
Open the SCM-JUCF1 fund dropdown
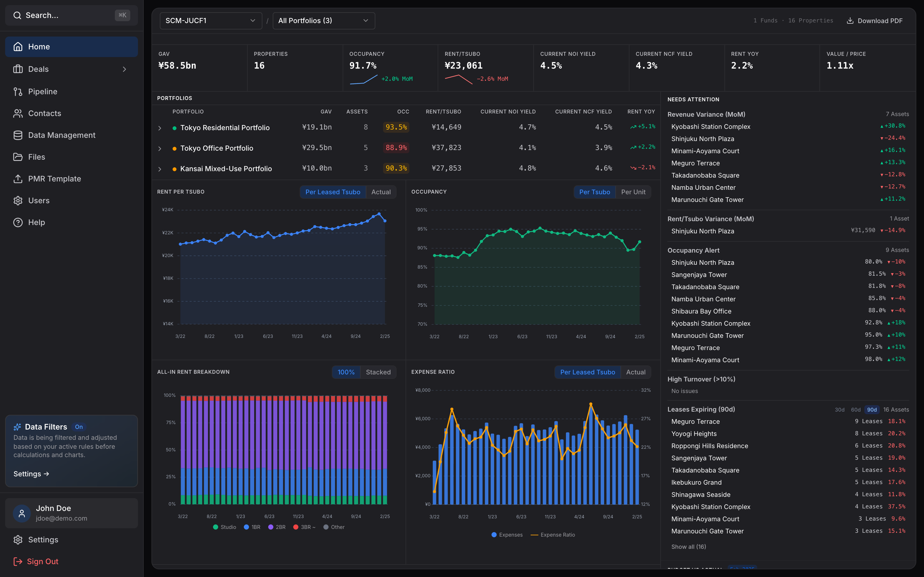210,21
